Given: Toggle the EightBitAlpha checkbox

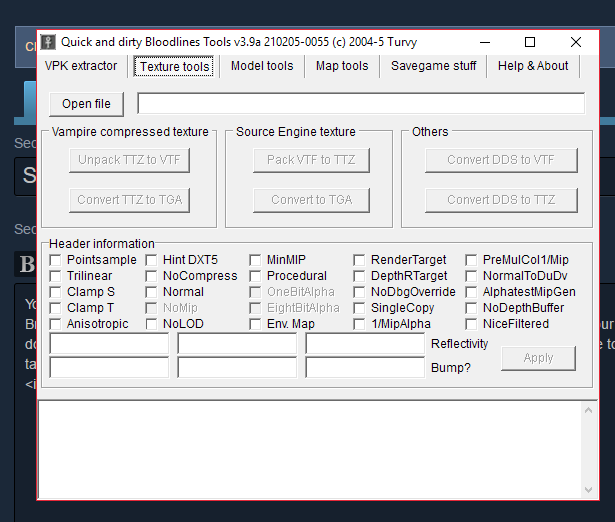Looking at the screenshot, I should [x=255, y=308].
